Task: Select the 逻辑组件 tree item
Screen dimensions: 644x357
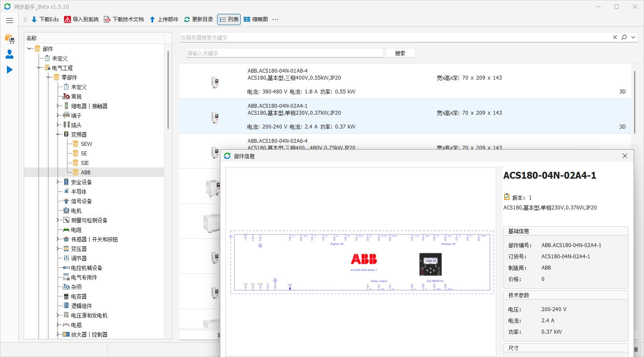Action: click(81, 306)
